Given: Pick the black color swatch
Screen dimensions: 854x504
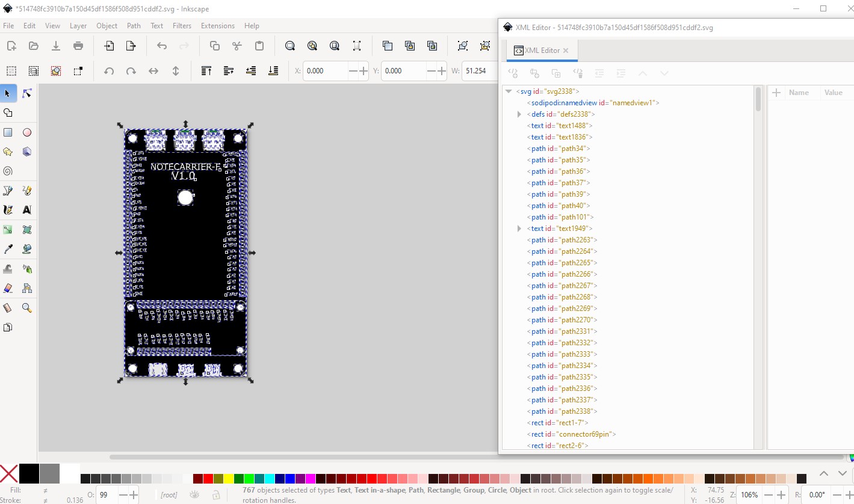Looking at the screenshot, I should tap(29, 473).
